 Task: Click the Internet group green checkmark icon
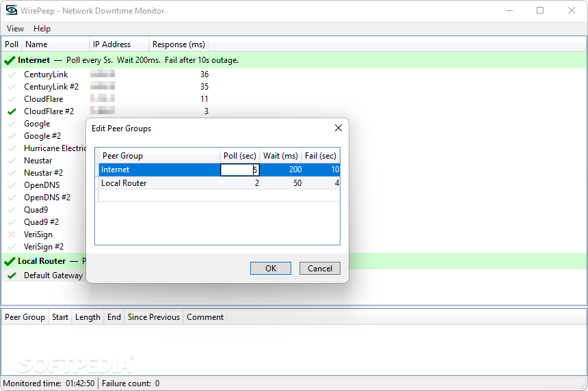(10, 60)
